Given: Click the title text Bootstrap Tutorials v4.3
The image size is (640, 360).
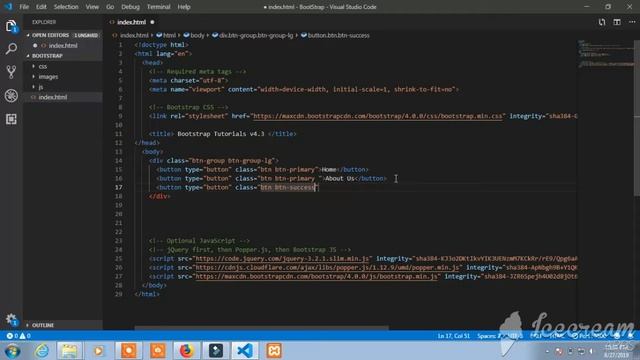Looking at the screenshot, I should point(221,134).
